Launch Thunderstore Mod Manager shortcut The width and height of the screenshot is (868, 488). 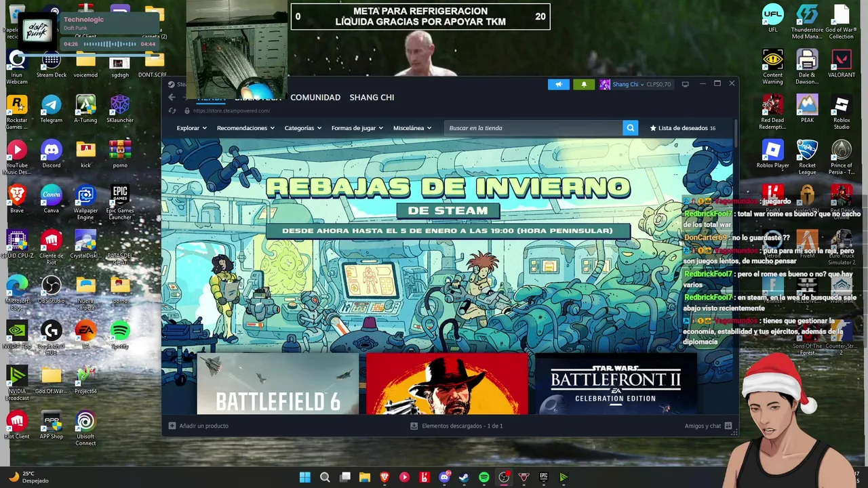[807, 22]
